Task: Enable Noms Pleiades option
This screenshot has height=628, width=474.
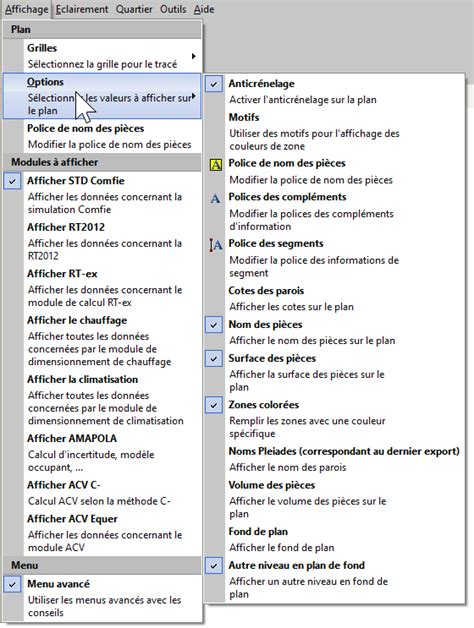Action: click(335, 459)
